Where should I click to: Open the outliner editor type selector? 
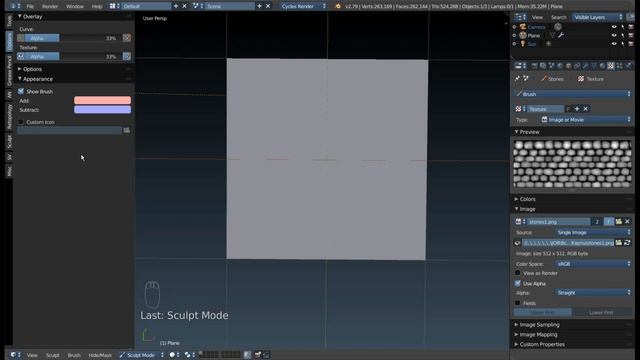[x=520, y=17]
